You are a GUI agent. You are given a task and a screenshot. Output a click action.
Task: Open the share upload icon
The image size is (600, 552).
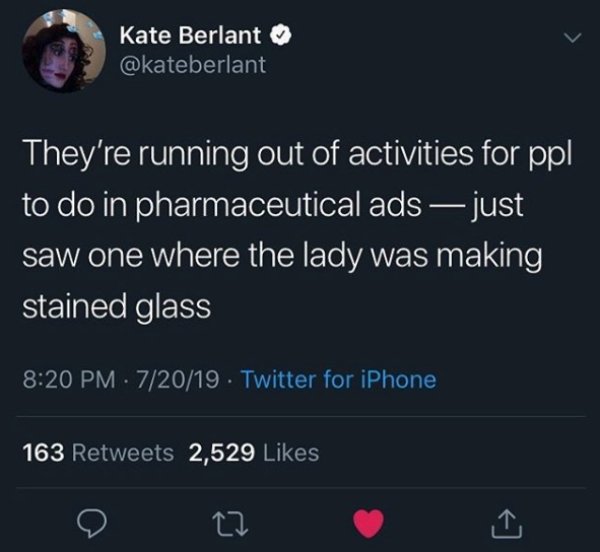(506, 523)
